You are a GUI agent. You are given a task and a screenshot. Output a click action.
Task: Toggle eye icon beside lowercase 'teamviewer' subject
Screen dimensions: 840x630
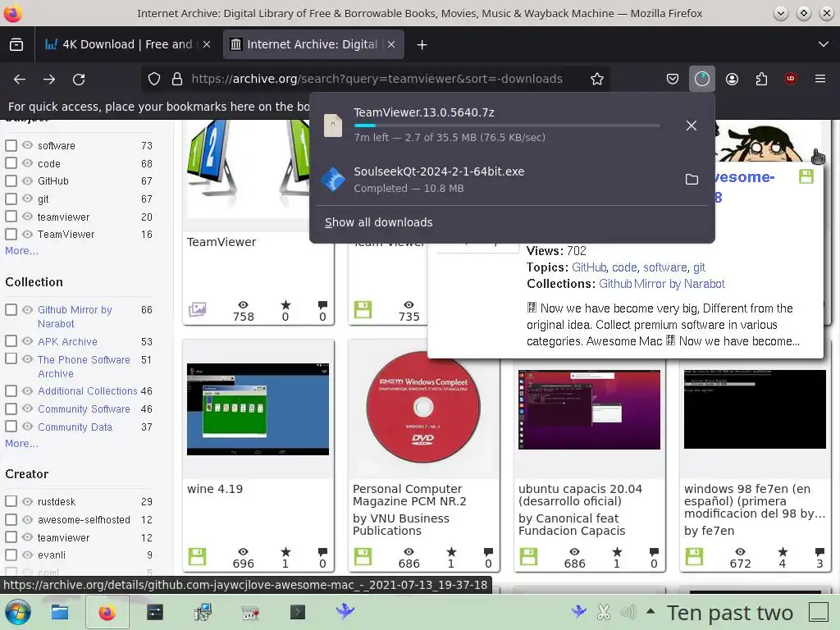coord(27,217)
